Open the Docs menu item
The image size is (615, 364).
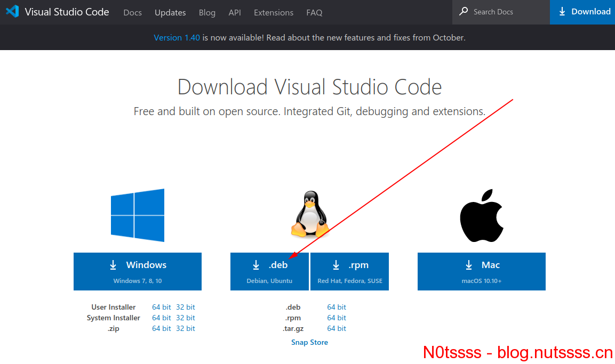coord(133,13)
